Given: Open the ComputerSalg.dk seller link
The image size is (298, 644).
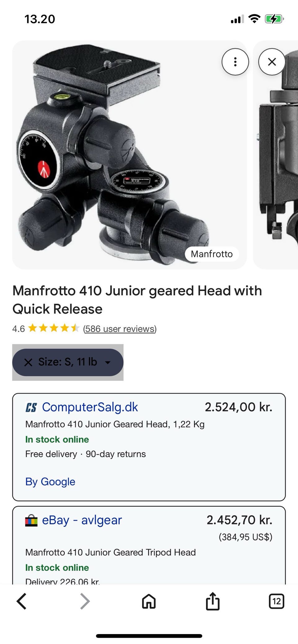Looking at the screenshot, I should tap(90, 407).
